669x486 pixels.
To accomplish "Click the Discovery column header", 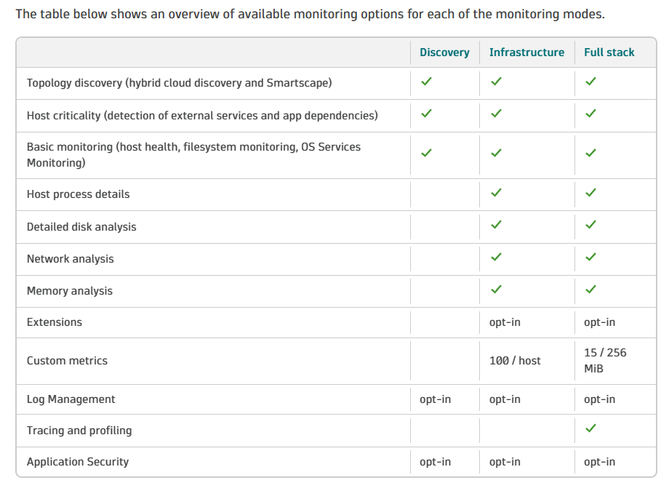I will click(x=444, y=52).
